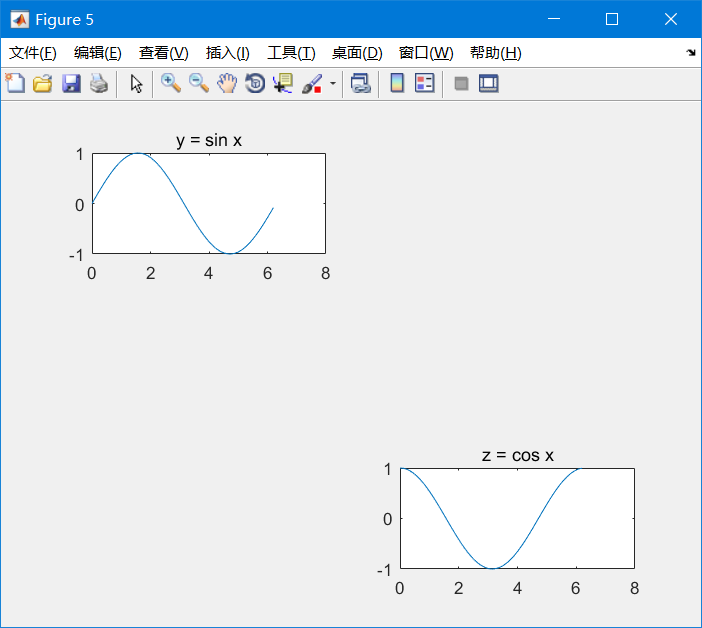Click inside the cosine plot axes
Viewport: 702px width, 628px height.
(518, 518)
